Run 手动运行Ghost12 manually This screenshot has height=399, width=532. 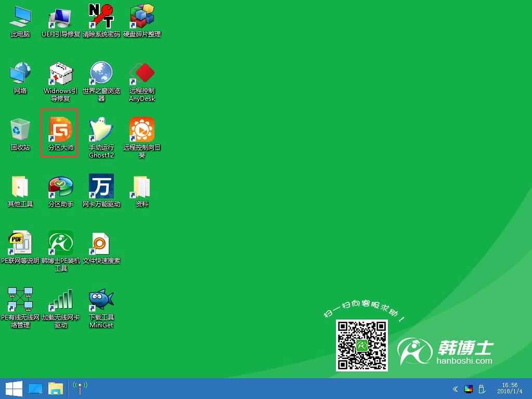tap(101, 130)
